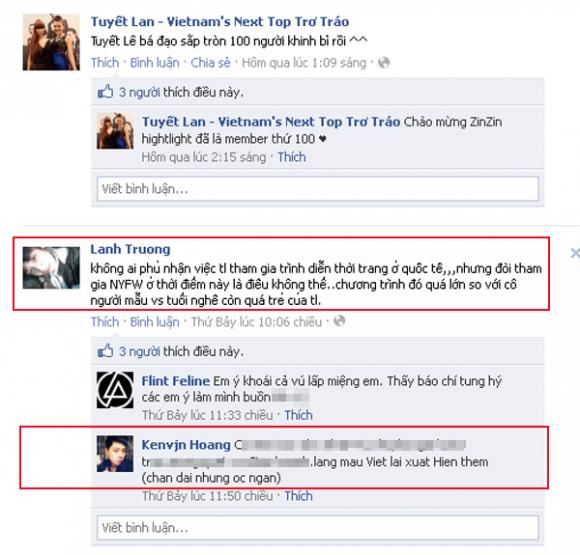Click Bình luận under Tuyết Lan's post

pyautogui.click(x=155, y=63)
